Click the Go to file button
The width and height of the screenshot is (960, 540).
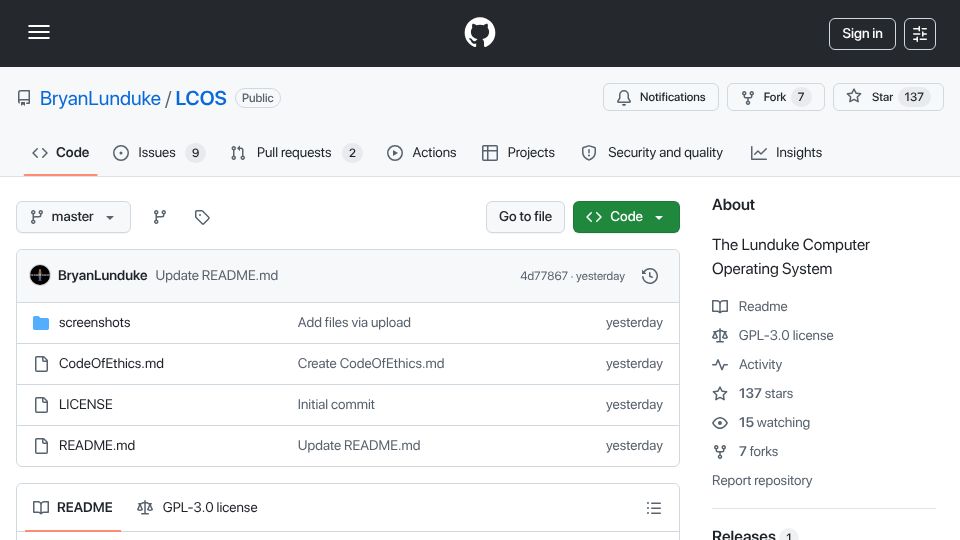[x=525, y=217]
